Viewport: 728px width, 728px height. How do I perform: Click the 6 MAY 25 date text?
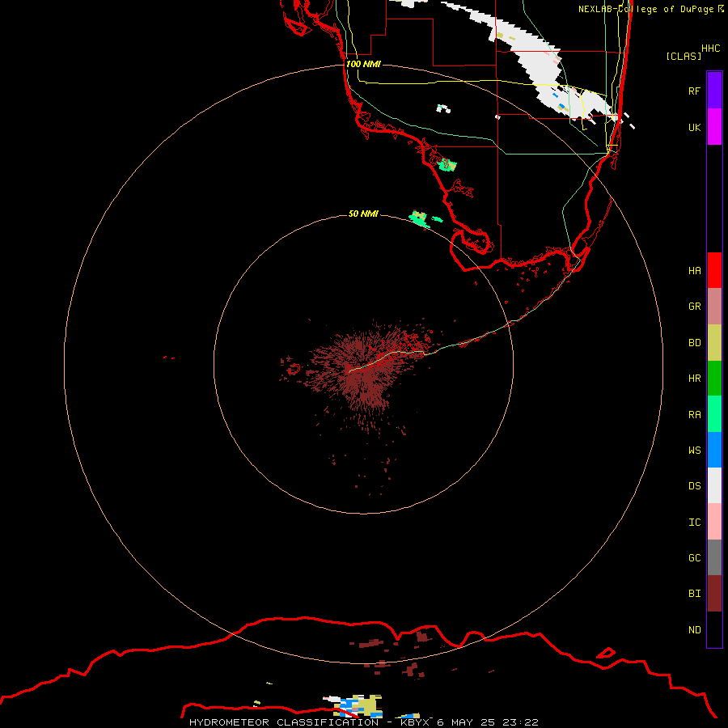click(x=466, y=722)
